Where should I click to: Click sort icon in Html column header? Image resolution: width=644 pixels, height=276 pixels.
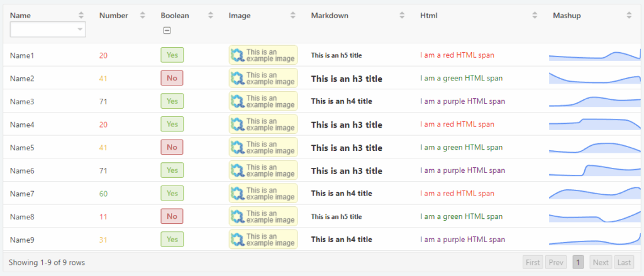[535, 15]
